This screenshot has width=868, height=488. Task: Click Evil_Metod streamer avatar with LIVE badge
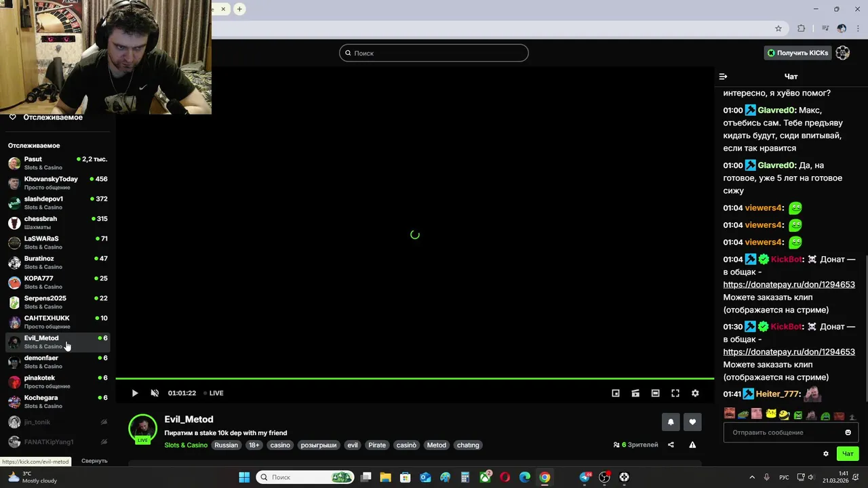pos(143,428)
